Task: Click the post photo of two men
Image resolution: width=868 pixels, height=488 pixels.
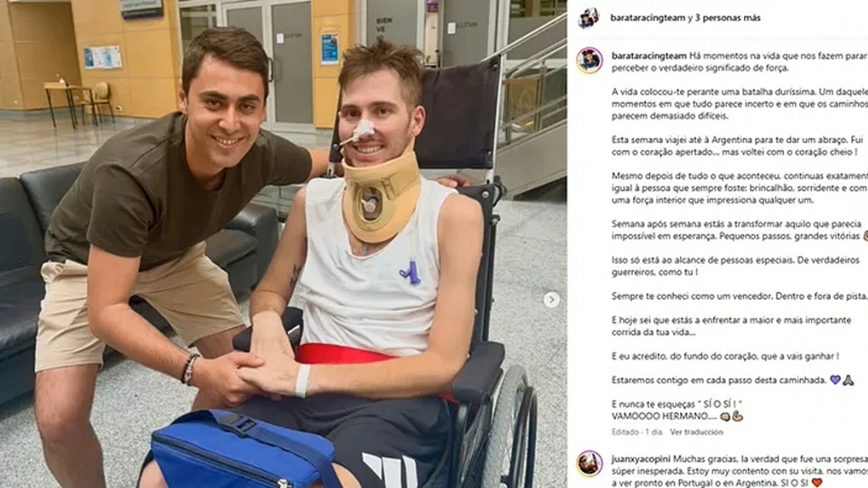Action: [x=283, y=244]
